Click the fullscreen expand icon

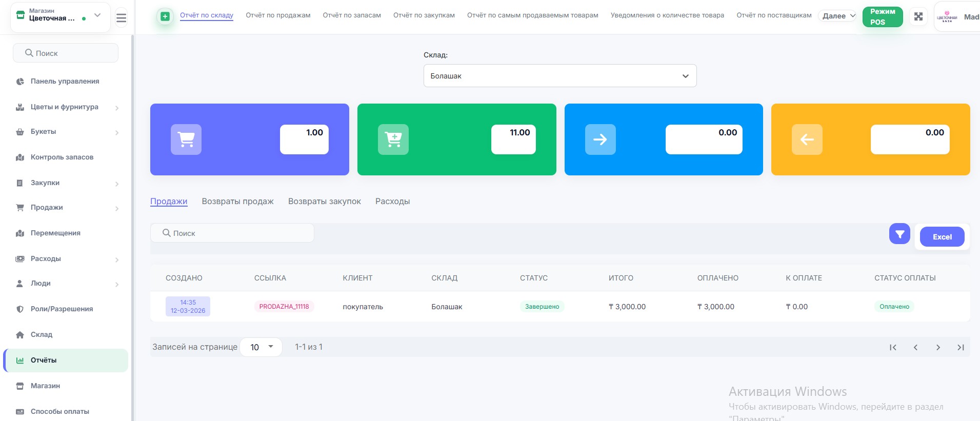(x=918, y=16)
